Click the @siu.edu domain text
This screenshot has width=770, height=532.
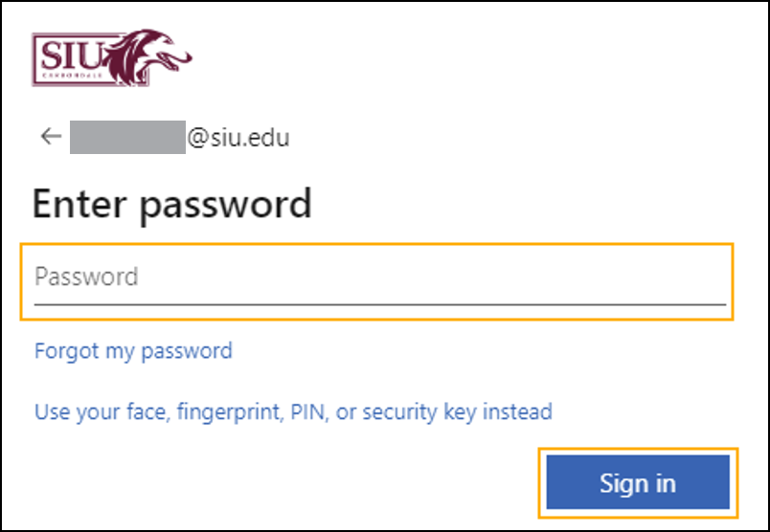pos(238,138)
